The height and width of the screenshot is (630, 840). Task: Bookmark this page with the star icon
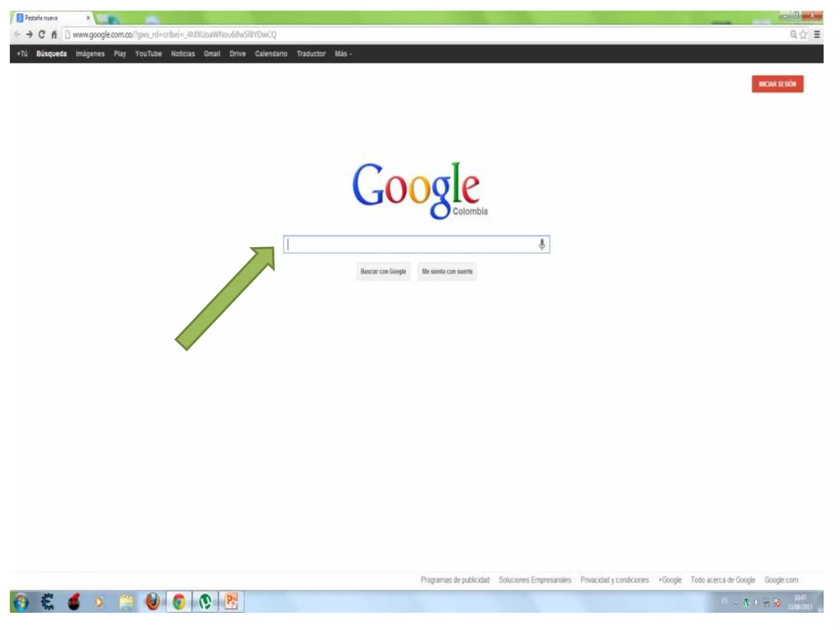pos(803,34)
